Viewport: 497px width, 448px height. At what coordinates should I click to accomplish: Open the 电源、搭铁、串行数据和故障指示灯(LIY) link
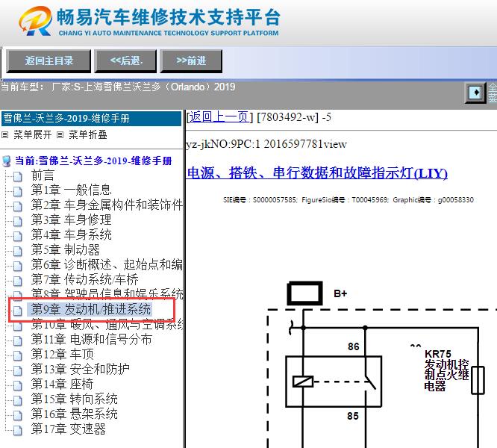[317, 173]
